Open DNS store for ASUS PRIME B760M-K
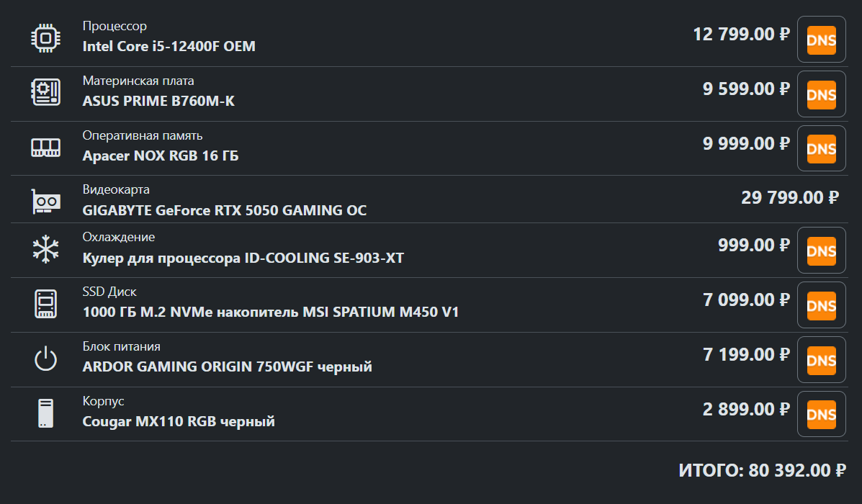The height and width of the screenshot is (504, 862). 822,94
